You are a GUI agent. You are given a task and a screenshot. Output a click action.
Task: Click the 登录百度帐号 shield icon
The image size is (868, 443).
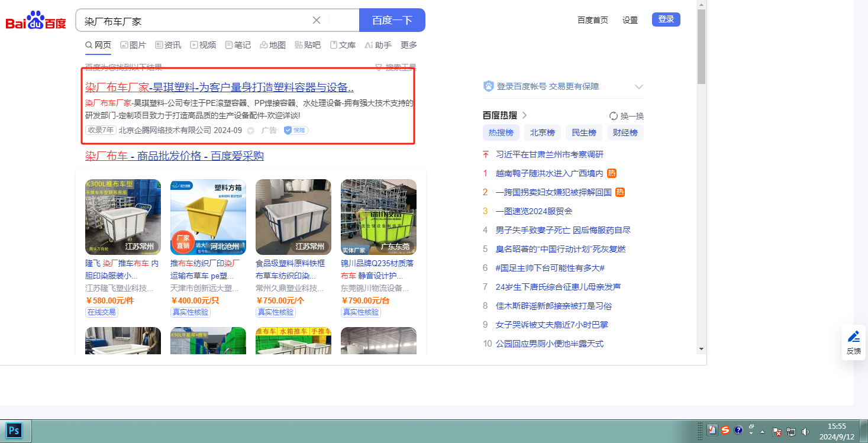click(x=489, y=86)
